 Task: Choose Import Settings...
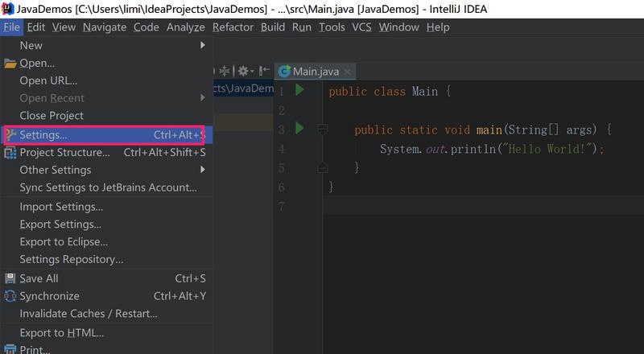(107, 207)
